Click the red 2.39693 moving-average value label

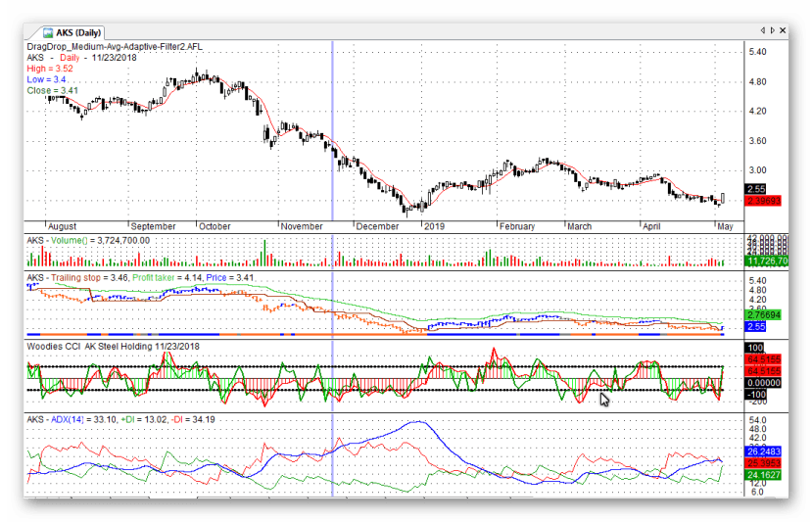763,201
